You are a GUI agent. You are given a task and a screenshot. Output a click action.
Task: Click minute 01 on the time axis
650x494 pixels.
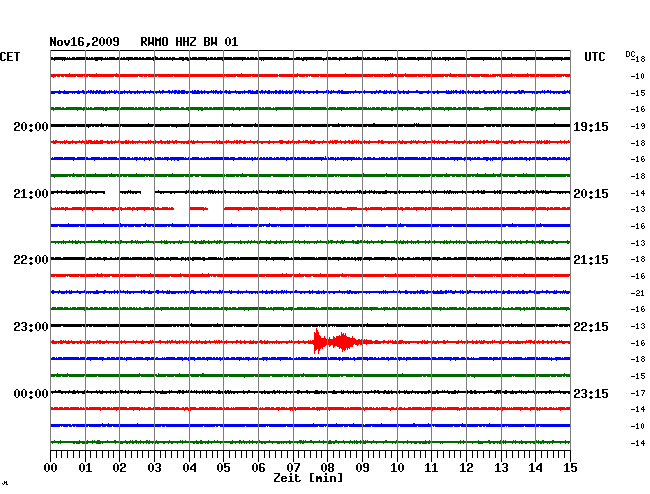coord(85,468)
